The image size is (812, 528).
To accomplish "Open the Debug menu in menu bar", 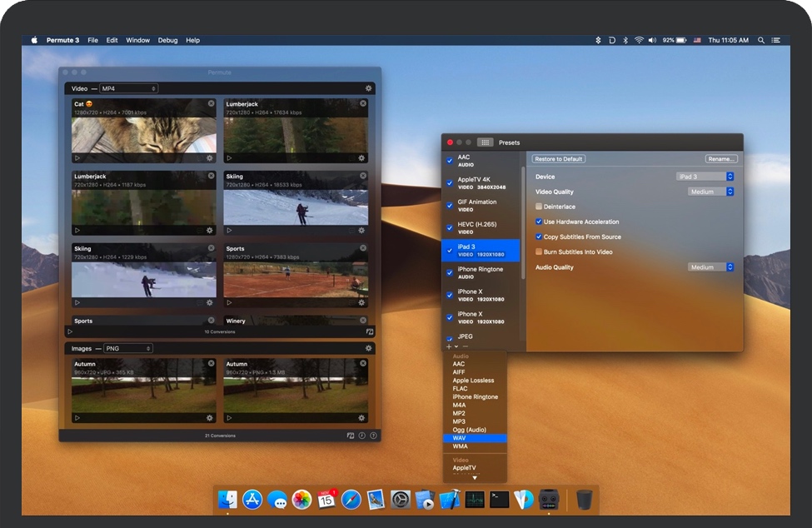I will [167, 40].
